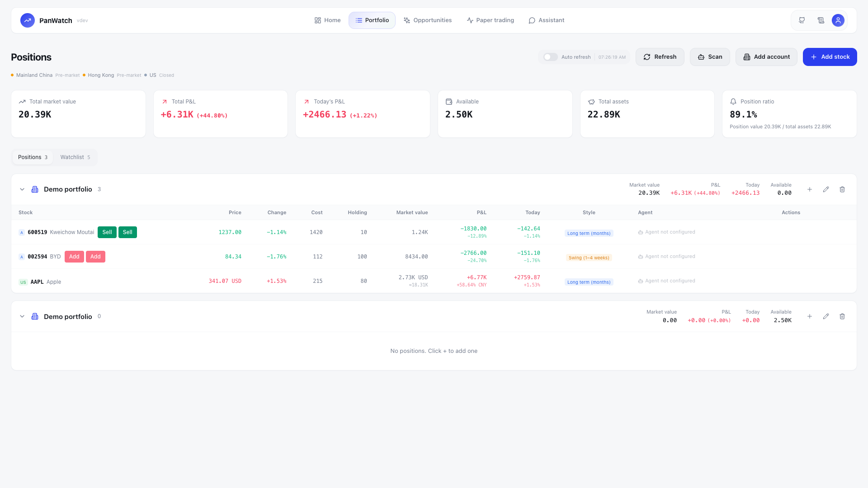Go to the Home nav item
868x488 pixels.
point(327,20)
